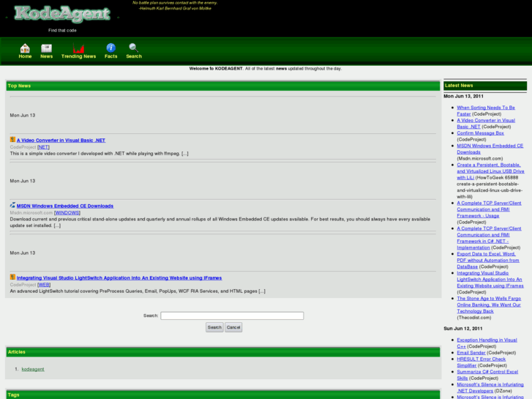532x399 pixels.
Task: Click the [NET] tag link
Action: coord(43,147)
